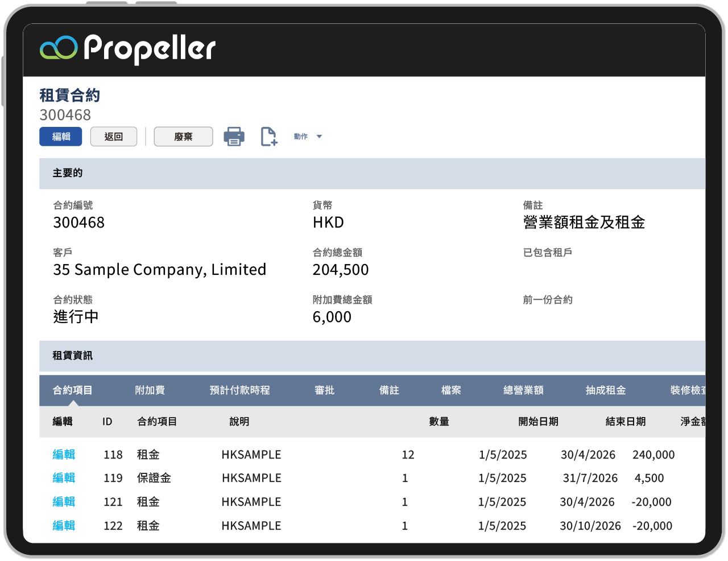Open the 預計付款時程 tab
Image resolution: width=728 pixels, height=561 pixels.
[x=239, y=390]
